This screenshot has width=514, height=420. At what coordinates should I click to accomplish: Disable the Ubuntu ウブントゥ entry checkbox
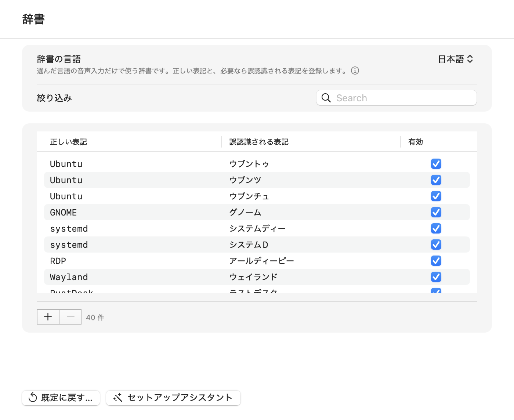tap(436, 164)
